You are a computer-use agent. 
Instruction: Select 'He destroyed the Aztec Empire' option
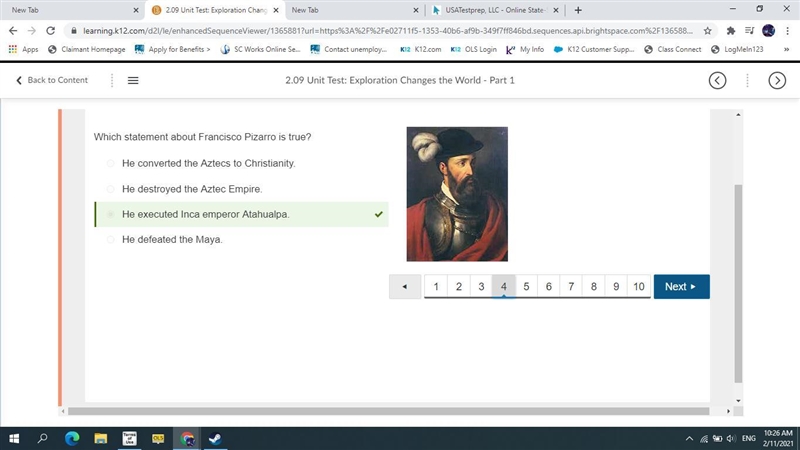tap(110, 189)
